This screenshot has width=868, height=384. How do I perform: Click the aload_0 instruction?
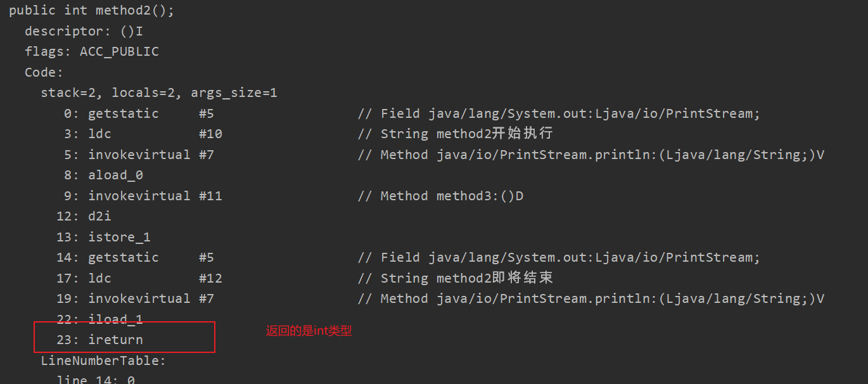point(115,175)
